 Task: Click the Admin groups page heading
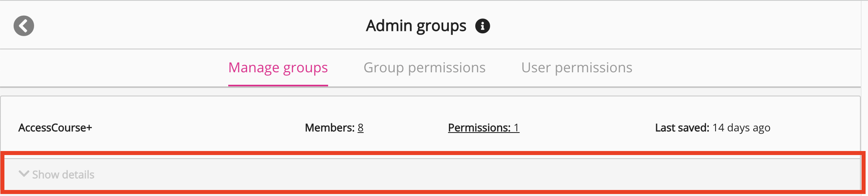(416, 26)
